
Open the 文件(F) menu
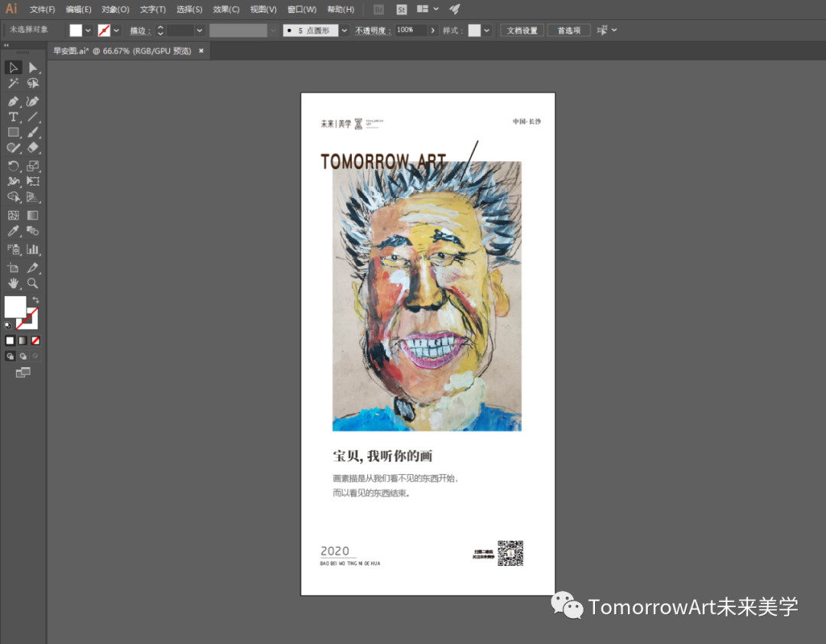pyautogui.click(x=42, y=9)
